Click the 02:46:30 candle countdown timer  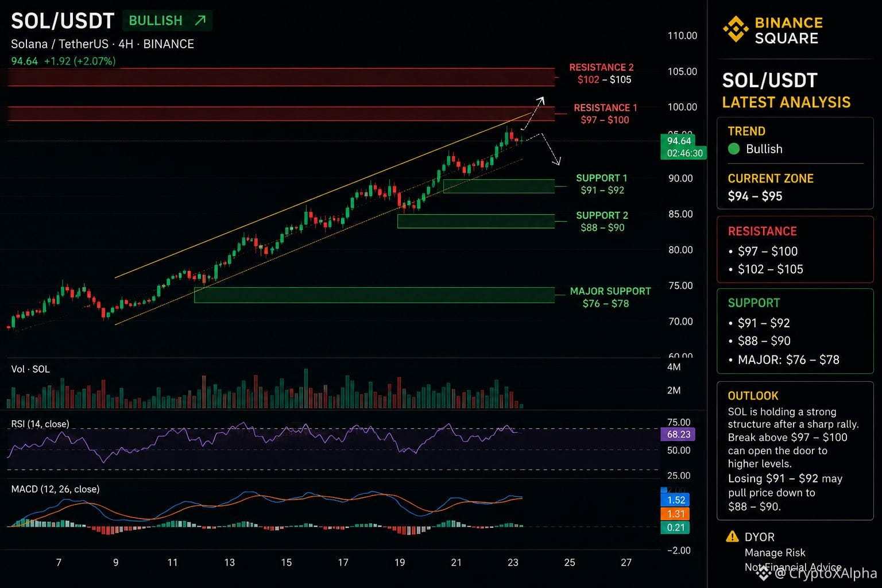[x=684, y=153]
